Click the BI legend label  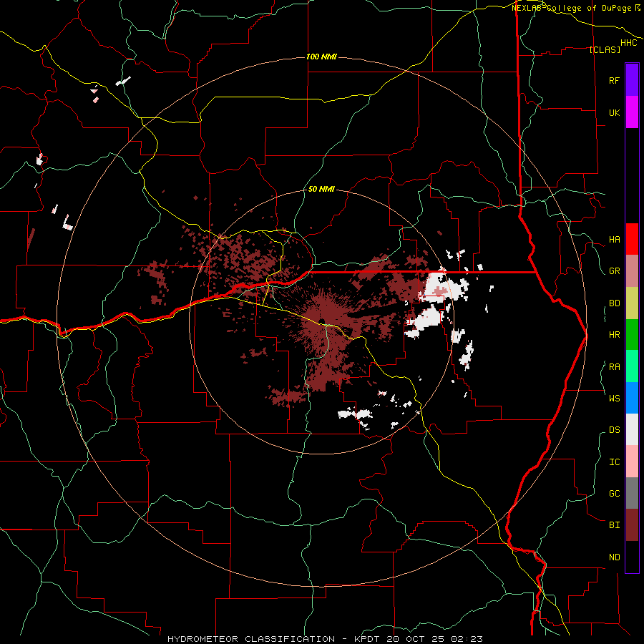(614, 525)
